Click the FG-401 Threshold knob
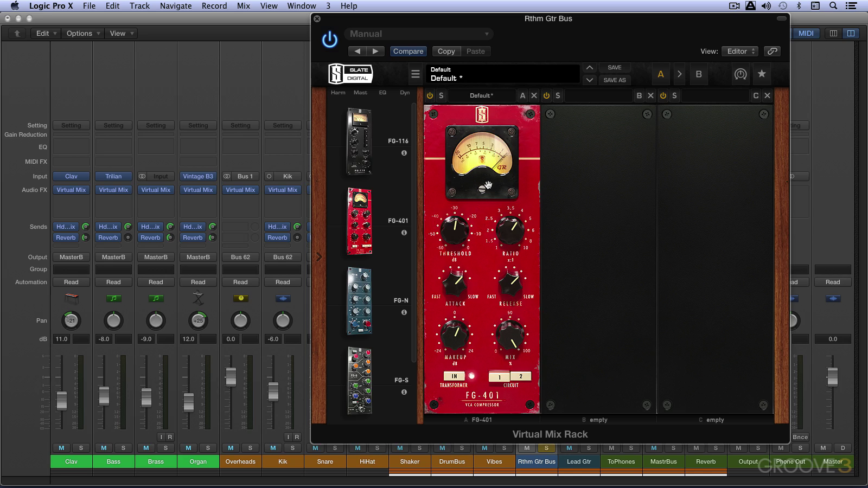 pos(455,230)
